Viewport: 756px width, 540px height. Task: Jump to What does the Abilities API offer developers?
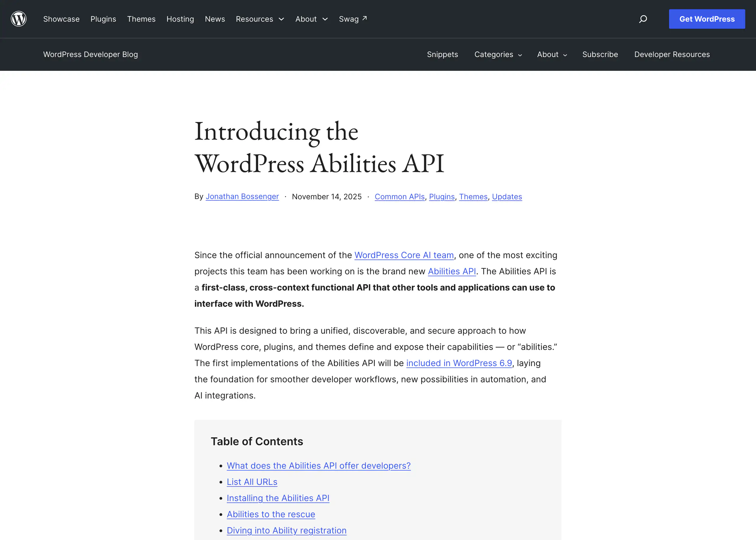coord(319,466)
